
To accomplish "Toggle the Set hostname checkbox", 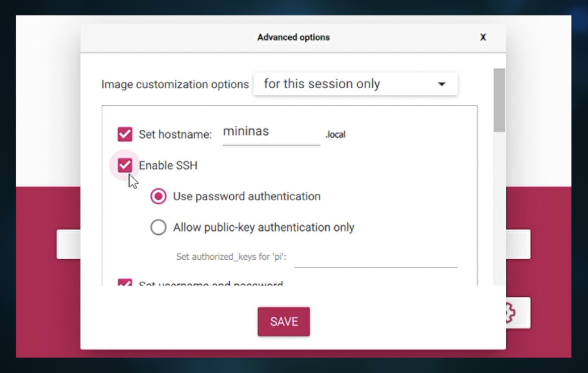I will click(x=125, y=134).
